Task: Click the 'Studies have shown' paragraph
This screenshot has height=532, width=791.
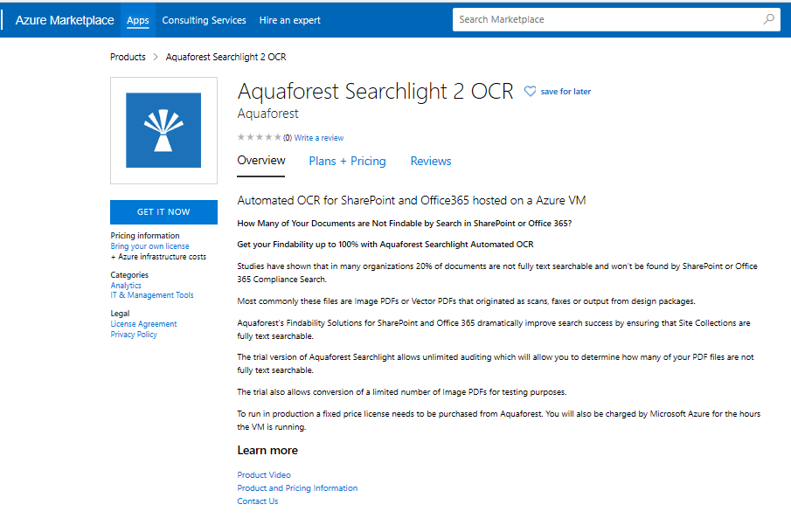Action: 497,273
